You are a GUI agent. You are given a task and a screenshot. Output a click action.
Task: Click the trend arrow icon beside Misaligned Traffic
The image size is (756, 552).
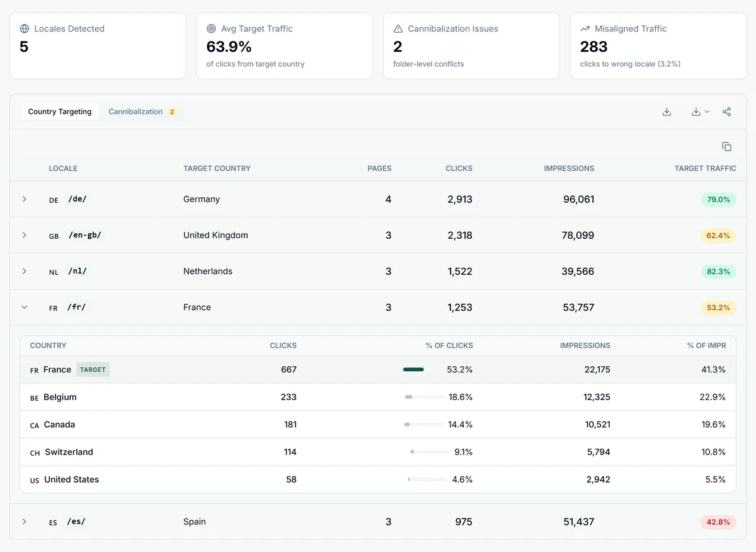click(585, 29)
